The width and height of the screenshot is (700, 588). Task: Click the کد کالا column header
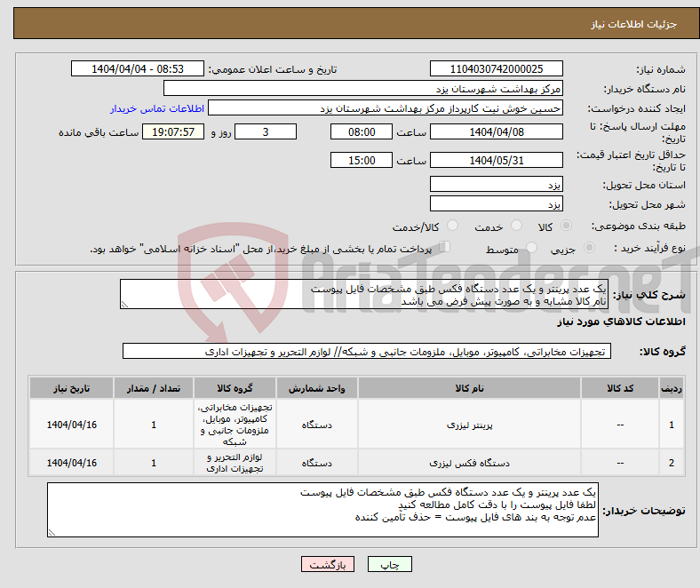click(x=620, y=388)
